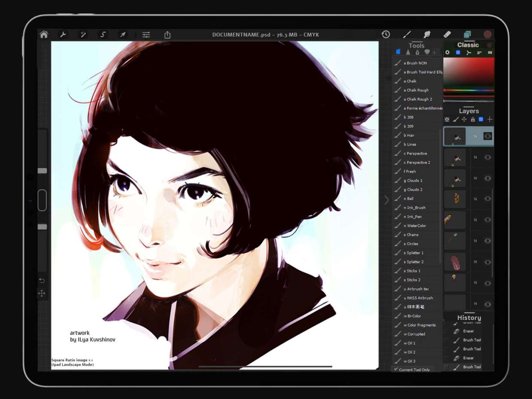Open the brush sliders settings panel
Image resolution: width=532 pixels, height=399 pixels.
pos(146,34)
